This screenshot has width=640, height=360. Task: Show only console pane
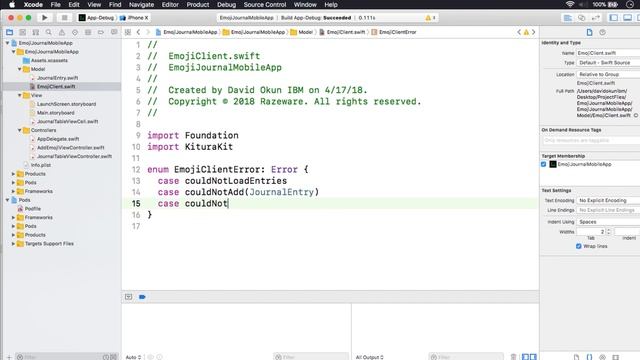pos(533,357)
